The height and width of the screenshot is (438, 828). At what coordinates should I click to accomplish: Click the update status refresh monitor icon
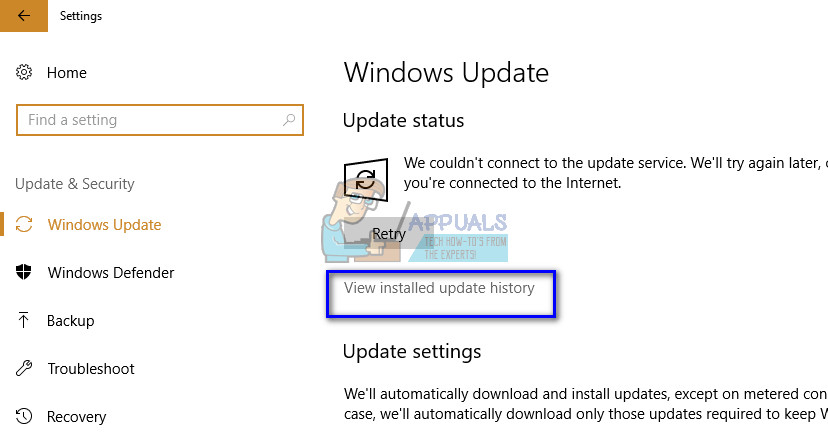click(365, 180)
